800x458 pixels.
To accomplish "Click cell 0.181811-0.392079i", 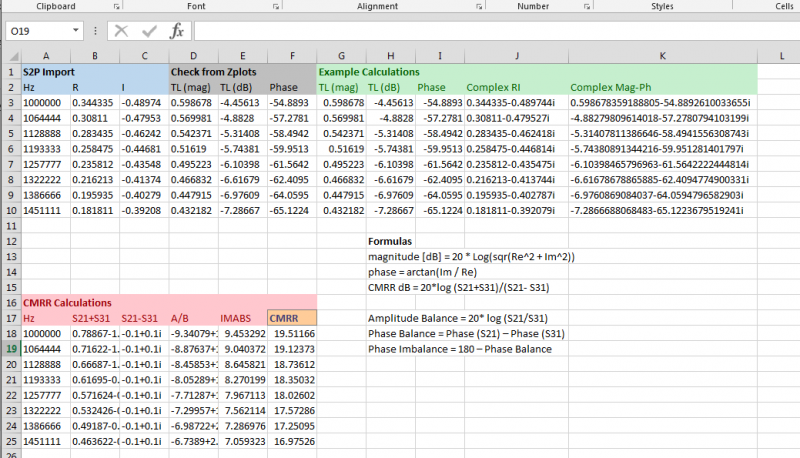I will pyautogui.click(x=516, y=210).
